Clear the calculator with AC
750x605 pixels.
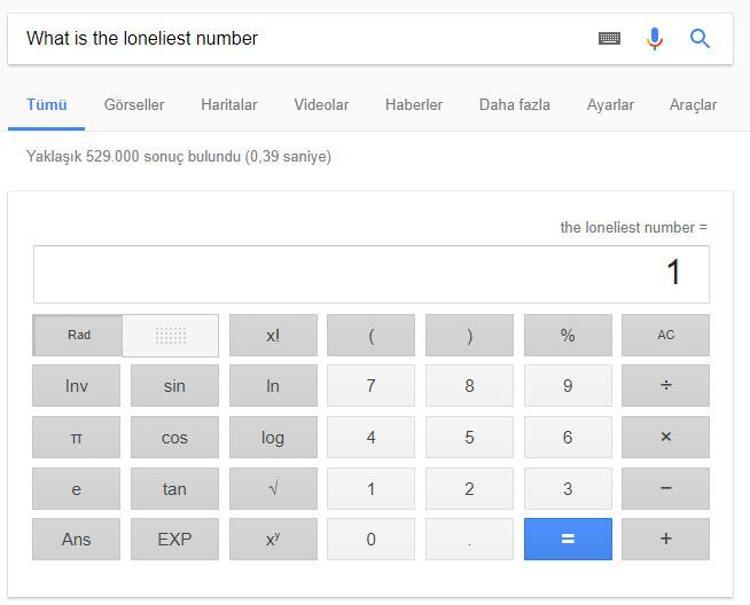click(x=665, y=336)
